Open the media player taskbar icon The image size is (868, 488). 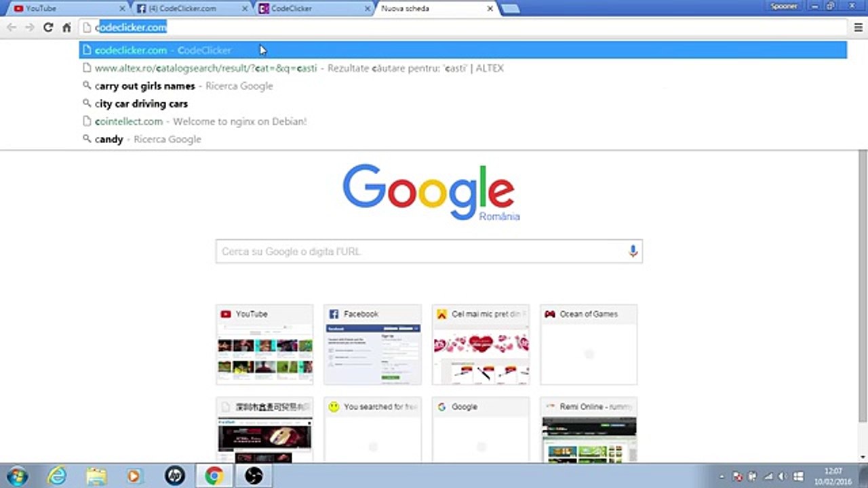[x=134, y=476]
